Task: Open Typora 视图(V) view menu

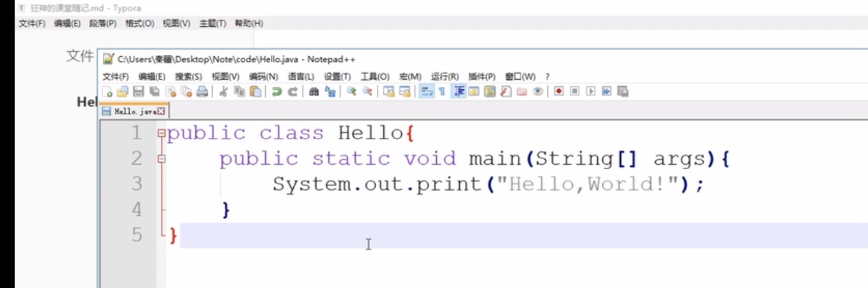Action: (176, 24)
